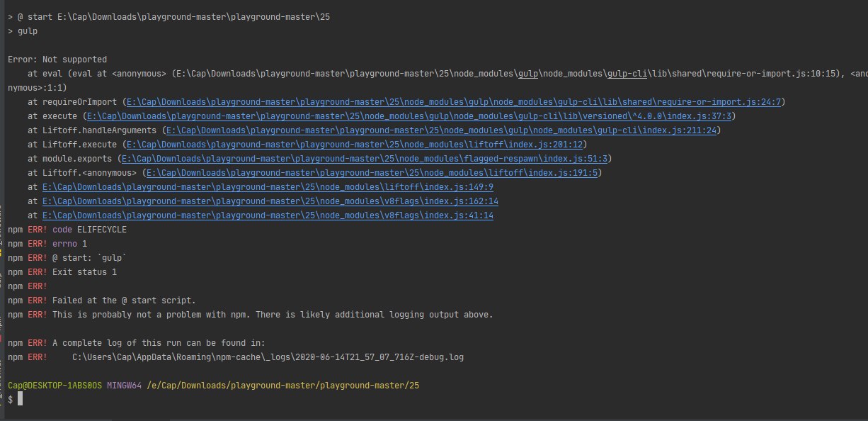This screenshot has width=868, height=421.
Task: Click the 'errno 1' line
Action: point(47,243)
